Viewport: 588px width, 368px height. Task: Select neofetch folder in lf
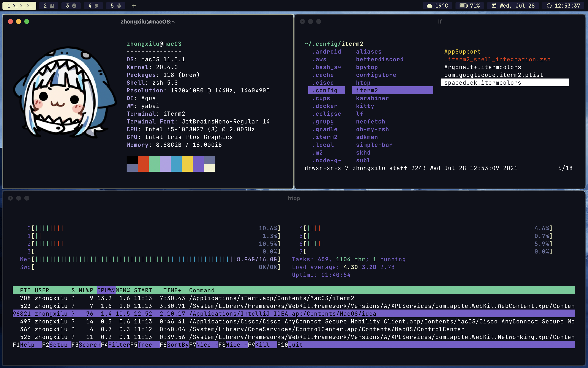click(x=371, y=121)
